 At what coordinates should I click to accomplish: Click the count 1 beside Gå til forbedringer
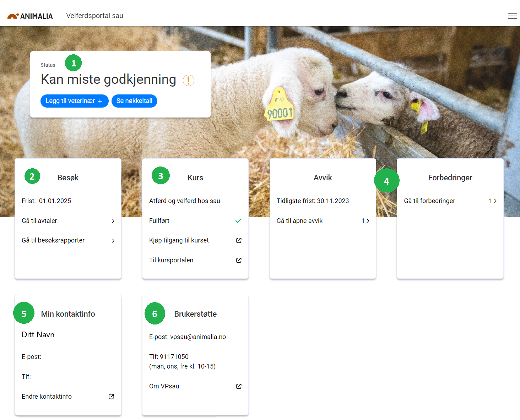[x=491, y=201]
